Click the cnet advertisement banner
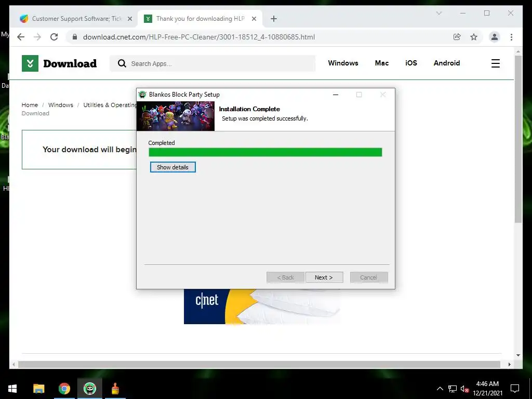Viewport: 532px width, 399px height. [x=262, y=307]
